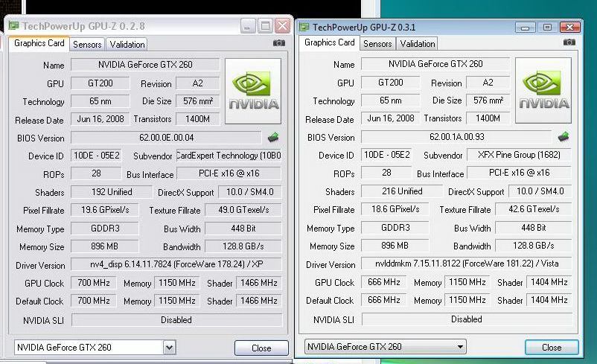Open Sensors tab in GPU-Z 0.3.1
This screenshot has height=364, width=597.
click(377, 44)
